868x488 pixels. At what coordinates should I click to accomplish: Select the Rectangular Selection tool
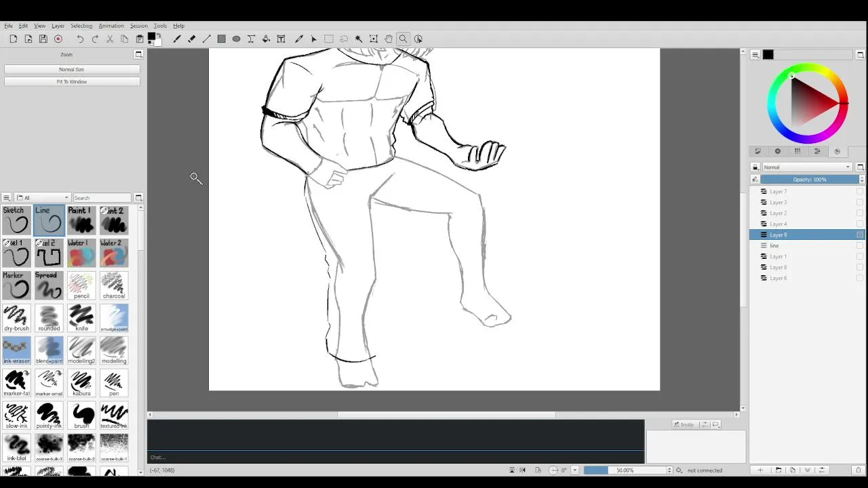click(x=329, y=39)
